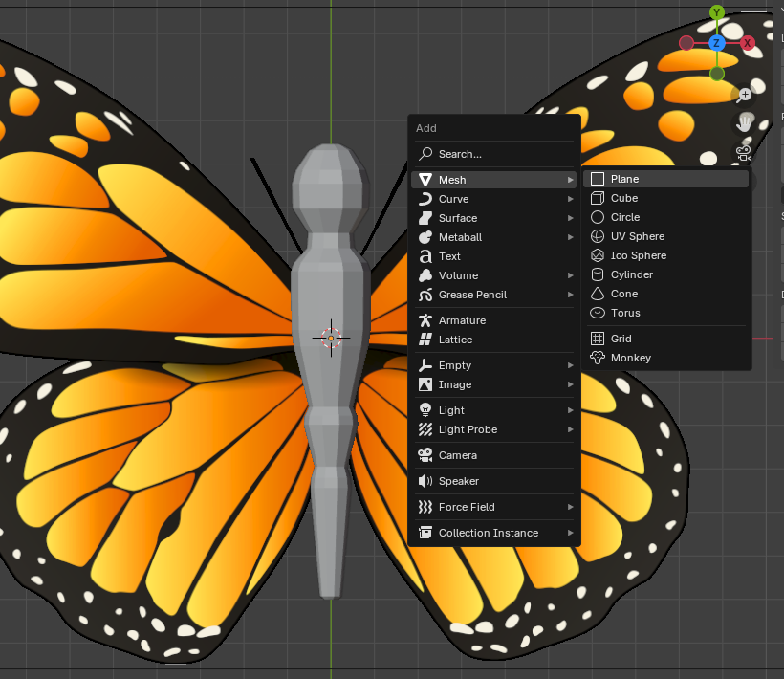Screen dimensions: 784x679
Task: Click the zoom viewport magnifier icon
Action: coord(744,95)
